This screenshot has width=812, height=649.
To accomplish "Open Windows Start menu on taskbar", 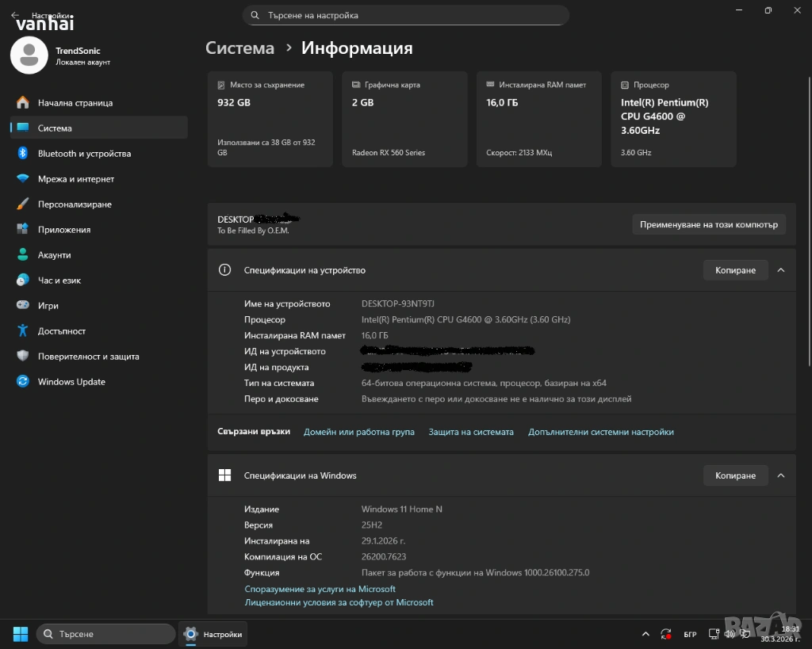I will [21, 634].
